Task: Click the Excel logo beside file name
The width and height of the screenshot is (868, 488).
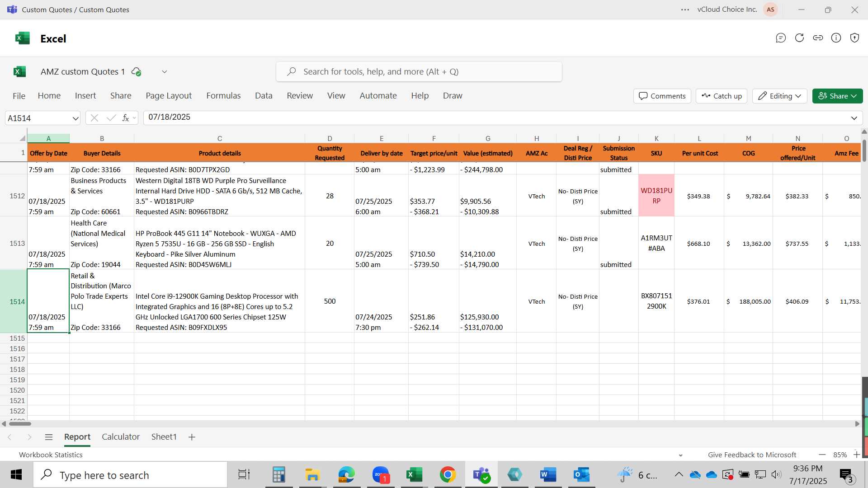Action: pyautogui.click(x=19, y=71)
